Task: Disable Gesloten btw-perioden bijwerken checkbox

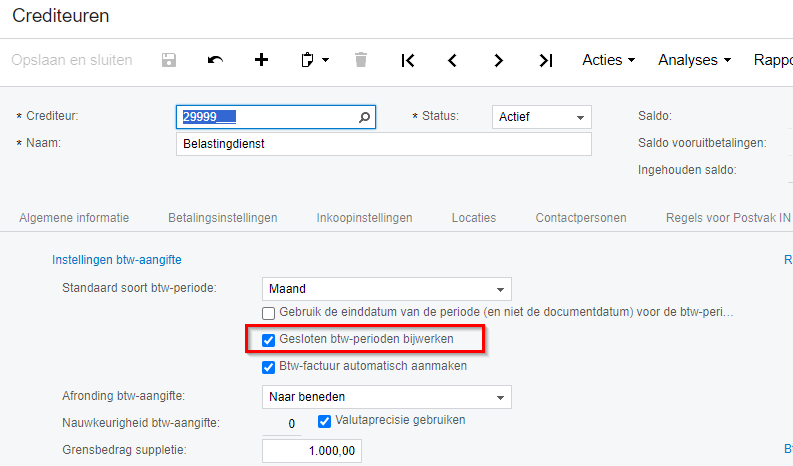Action: (269, 340)
